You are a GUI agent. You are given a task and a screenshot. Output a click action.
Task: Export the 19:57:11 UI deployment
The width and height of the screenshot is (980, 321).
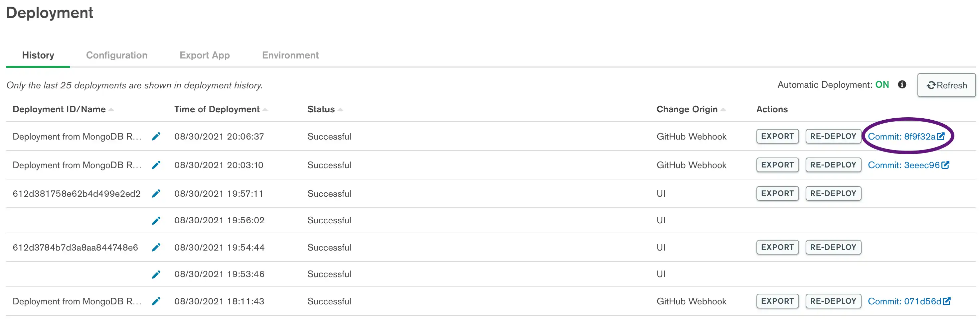777,193
